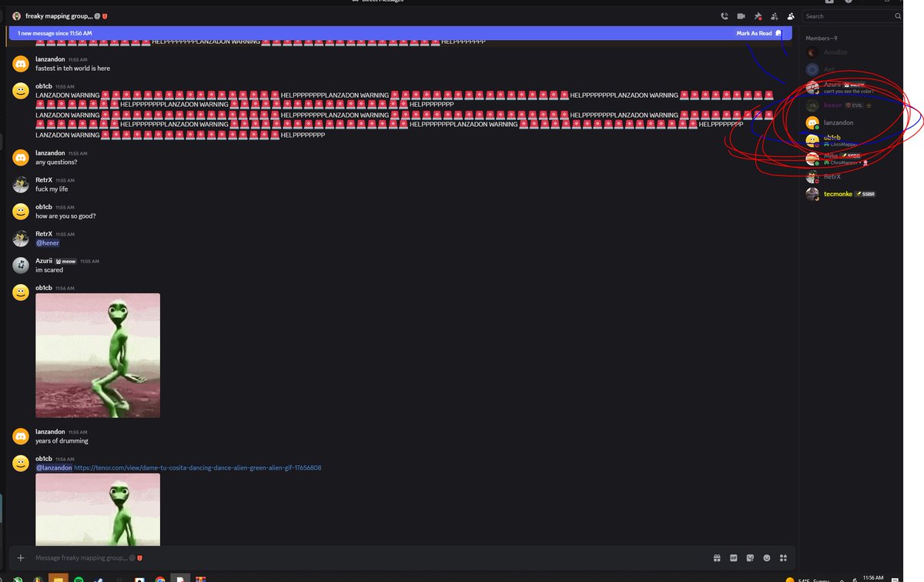This screenshot has height=582, width=924.
Task: Click Azurii avatar beside 'im scared'
Action: coord(21,265)
